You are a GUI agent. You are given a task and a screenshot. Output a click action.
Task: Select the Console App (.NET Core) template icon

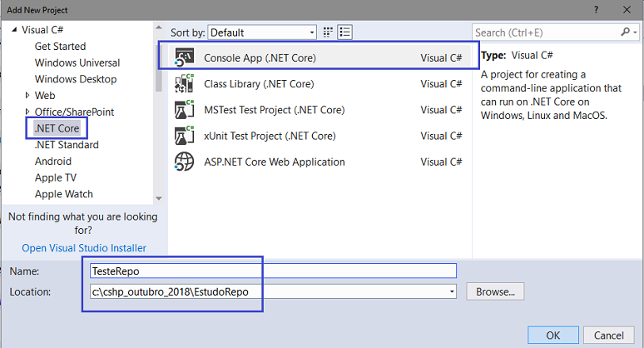pos(185,57)
